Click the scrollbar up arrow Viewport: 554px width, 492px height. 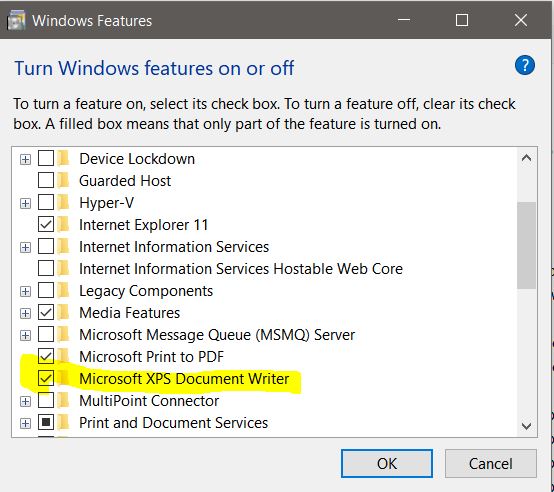pyautogui.click(x=526, y=158)
